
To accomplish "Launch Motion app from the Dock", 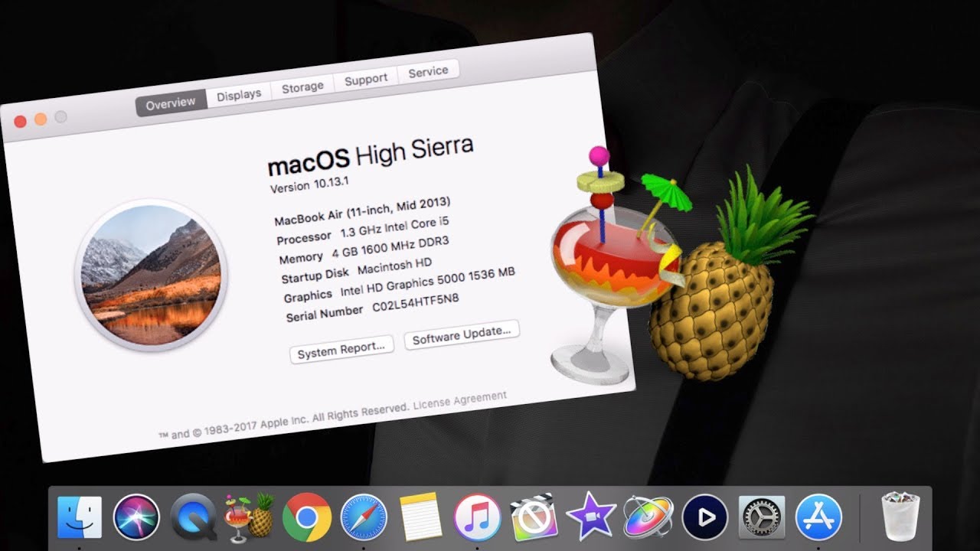I will (x=648, y=518).
